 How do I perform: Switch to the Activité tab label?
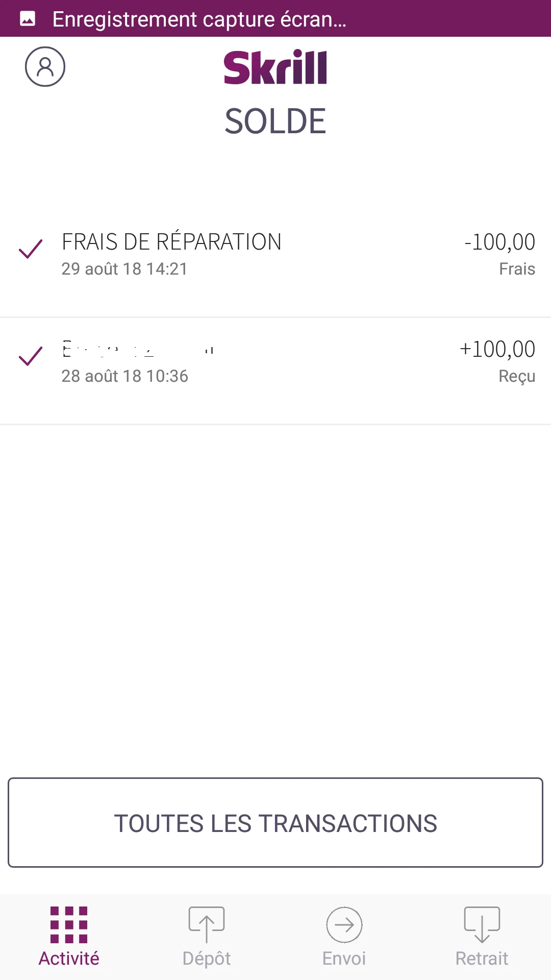click(69, 959)
